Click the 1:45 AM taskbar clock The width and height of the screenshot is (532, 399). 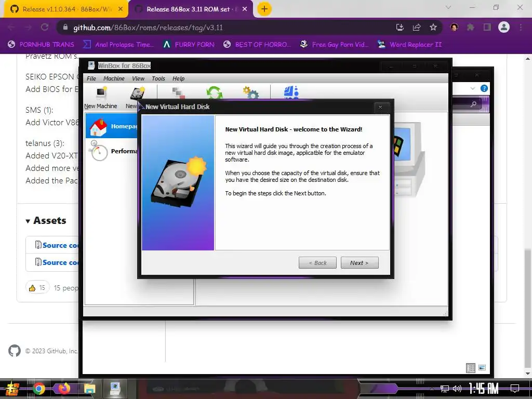(484, 389)
